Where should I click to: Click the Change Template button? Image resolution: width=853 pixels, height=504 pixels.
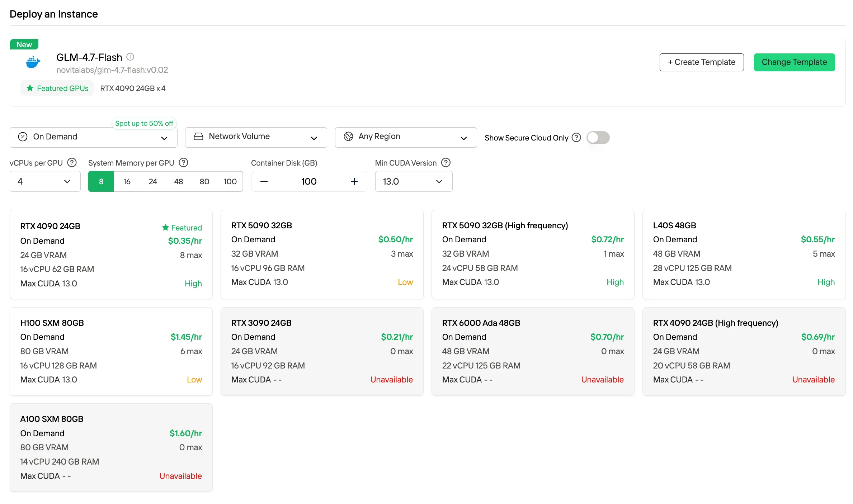[795, 62]
